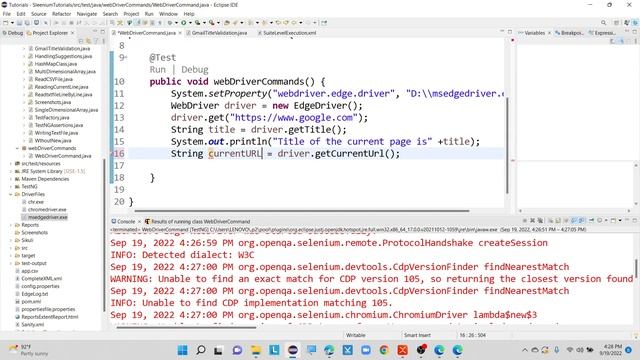The image size is (640, 360).
Task: Click the Debug bug icon in toolbar
Action: click(170, 23)
